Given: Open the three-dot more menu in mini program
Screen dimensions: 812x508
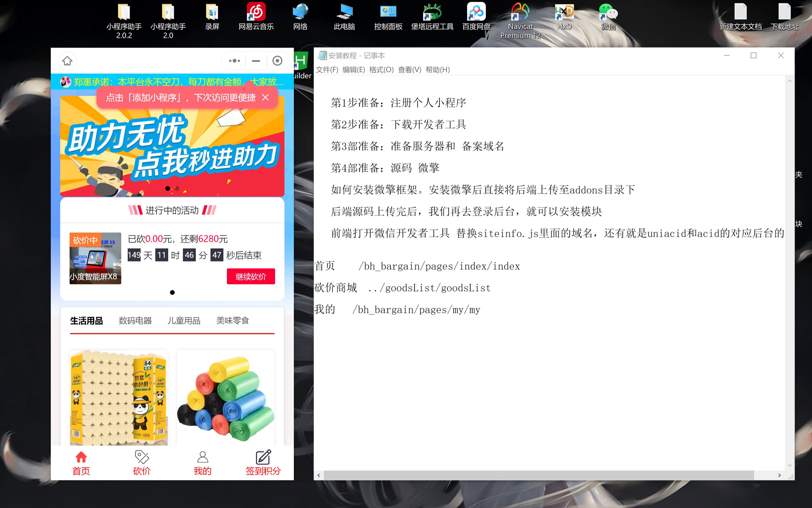Looking at the screenshot, I should pos(234,61).
